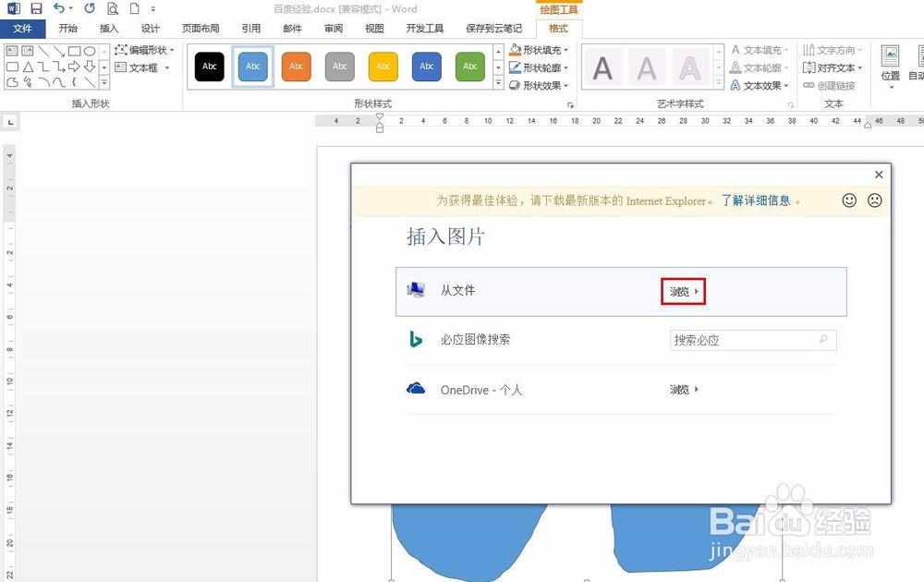
Task: Click the Save icon in quick access toolbar
Action: tap(36, 8)
